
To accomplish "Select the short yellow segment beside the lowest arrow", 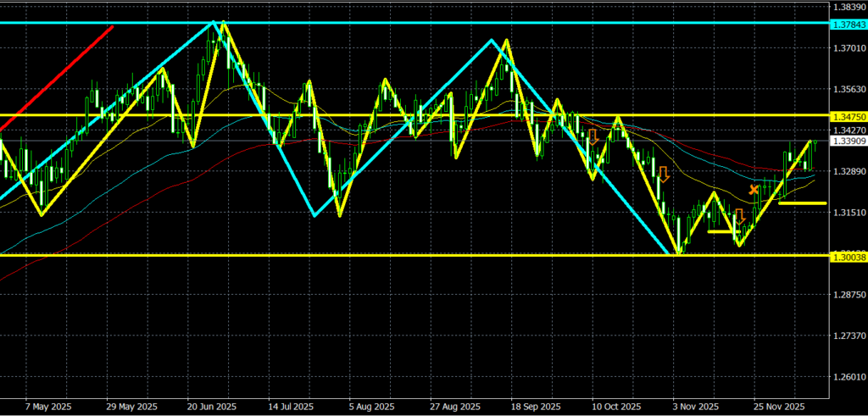I will tap(721, 231).
